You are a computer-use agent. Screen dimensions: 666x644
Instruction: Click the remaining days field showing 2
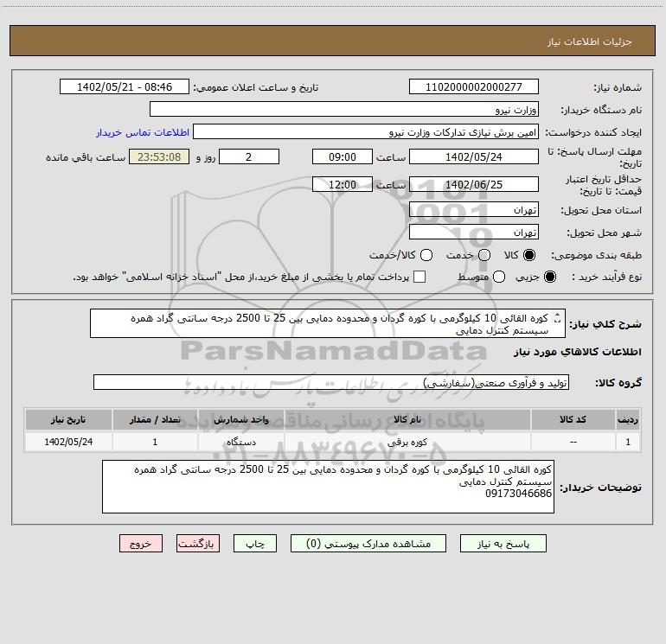pyautogui.click(x=249, y=156)
